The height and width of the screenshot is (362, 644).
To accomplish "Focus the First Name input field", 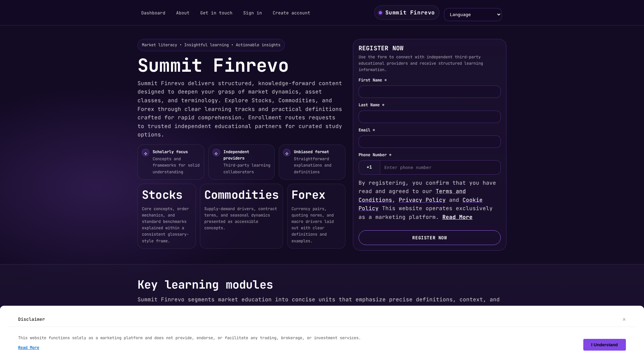I will [430, 92].
